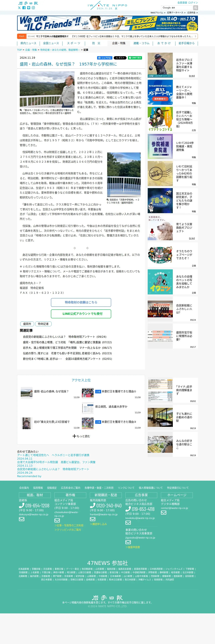Open sidebar card 盛岡市官庁街に喫煙所は必要?
Image resolution: width=215 pixels, height=644 pixels.
(x=173, y=336)
